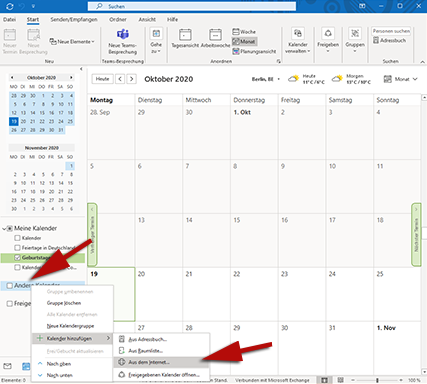Click tomorrow's weather forecast icon

point(337,79)
